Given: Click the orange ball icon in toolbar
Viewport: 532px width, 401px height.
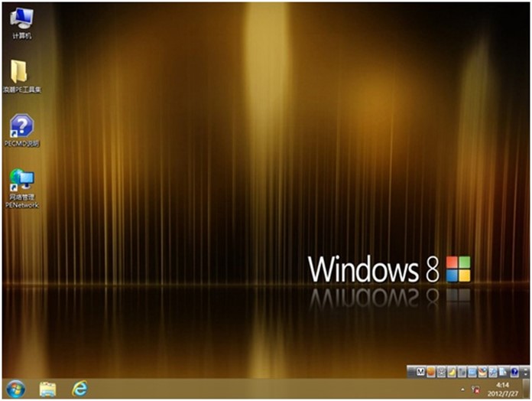Looking at the screenshot, I should (431, 372).
